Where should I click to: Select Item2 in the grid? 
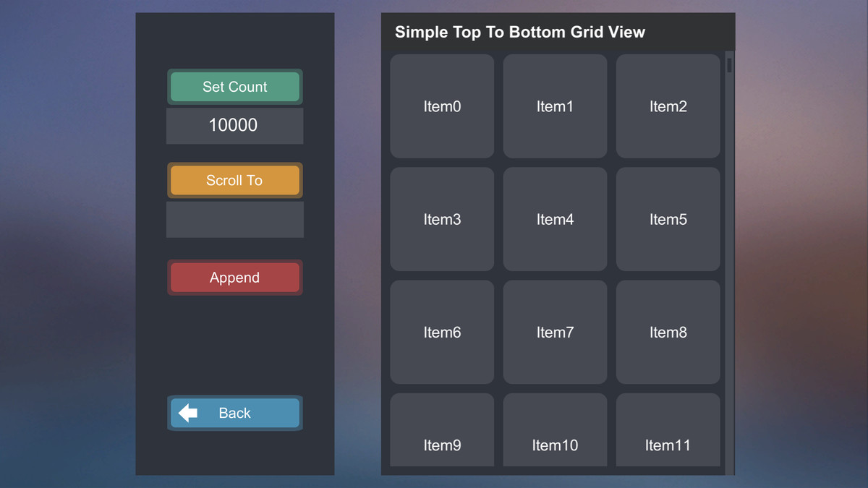point(668,106)
